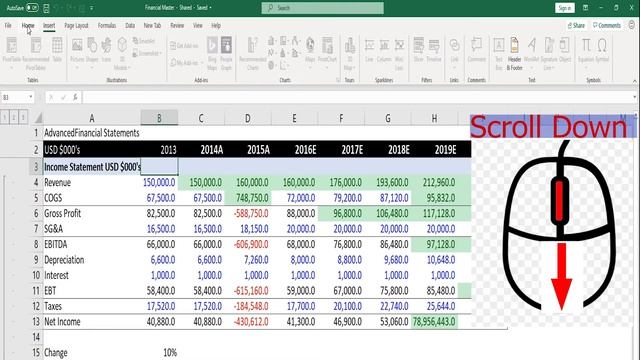The width and height of the screenshot is (640, 360).
Task: Open the Formulas tab
Action: coord(107,25)
